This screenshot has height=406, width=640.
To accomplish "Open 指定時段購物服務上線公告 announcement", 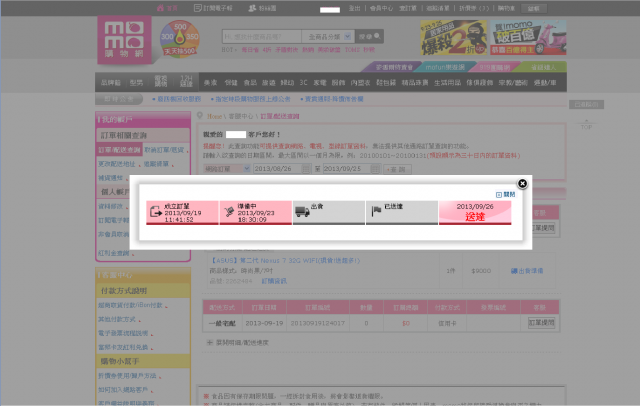I will click(251, 99).
